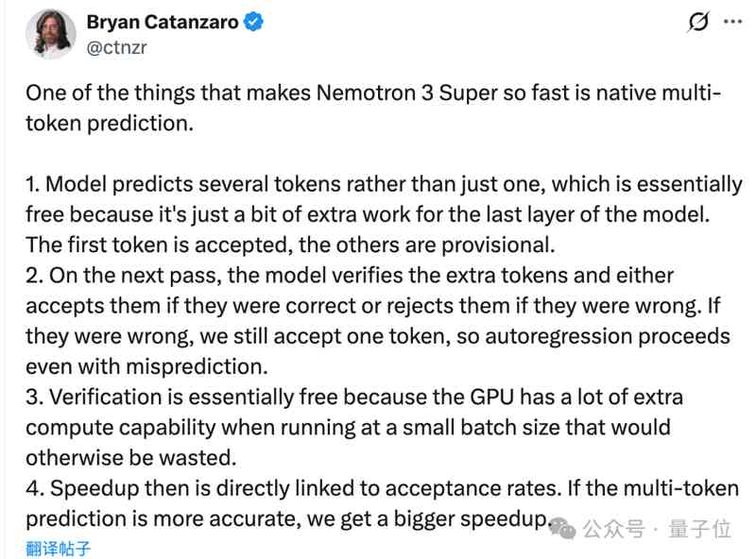Image resolution: width=756 pixels, height=559 pixels.
Task: Tap the ellipsis icon in the post header
Action: pos(732,23)
